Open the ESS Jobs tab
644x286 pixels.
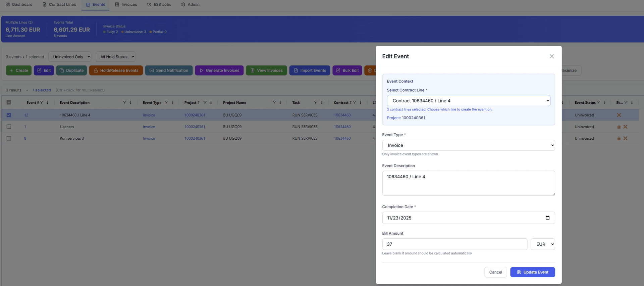(159, 5)
